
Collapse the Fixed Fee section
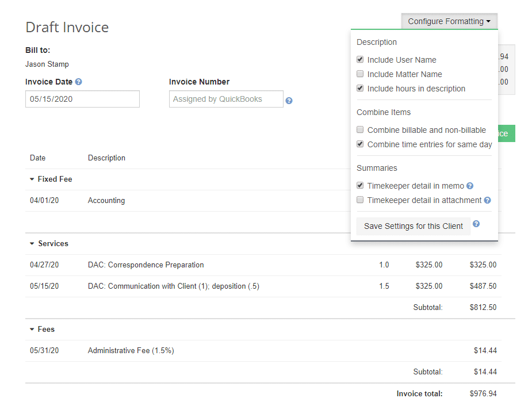[32, 179]
